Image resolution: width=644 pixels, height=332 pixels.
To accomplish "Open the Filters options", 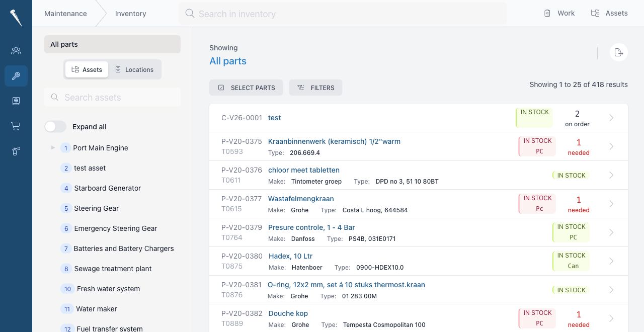I will point(315,88).
